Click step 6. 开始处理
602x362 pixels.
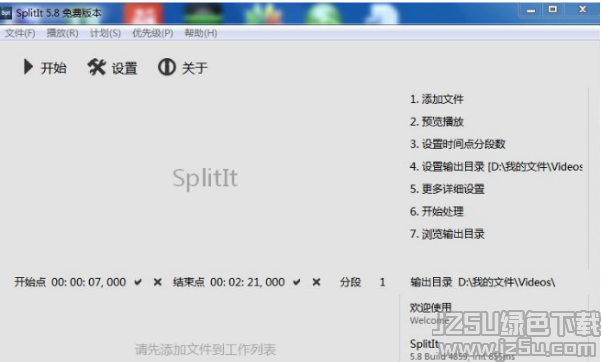pyautogui.click(x=437, y=212)
